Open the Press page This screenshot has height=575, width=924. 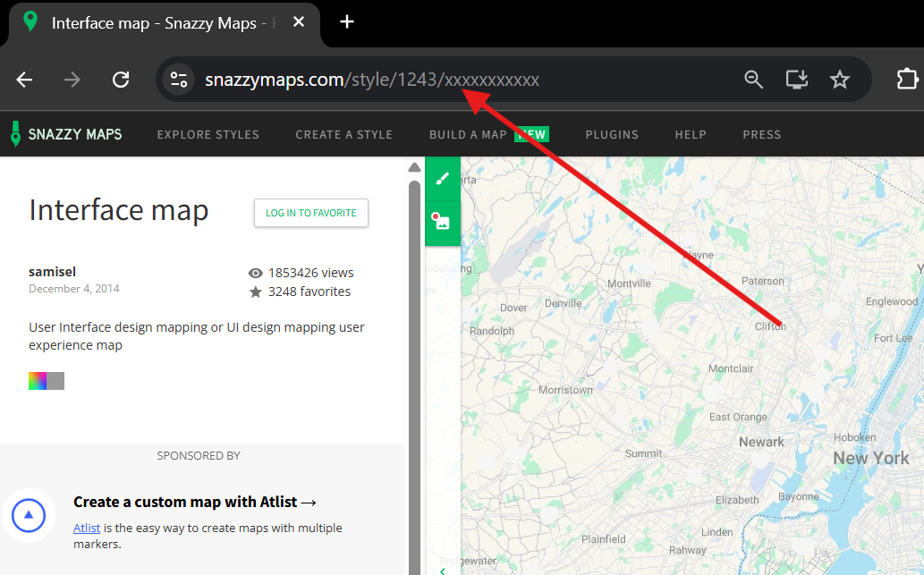pos(762,134)
